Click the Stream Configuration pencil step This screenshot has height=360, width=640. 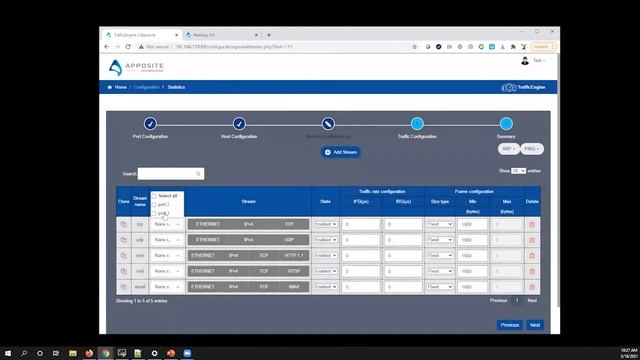[x=328, y=123]
